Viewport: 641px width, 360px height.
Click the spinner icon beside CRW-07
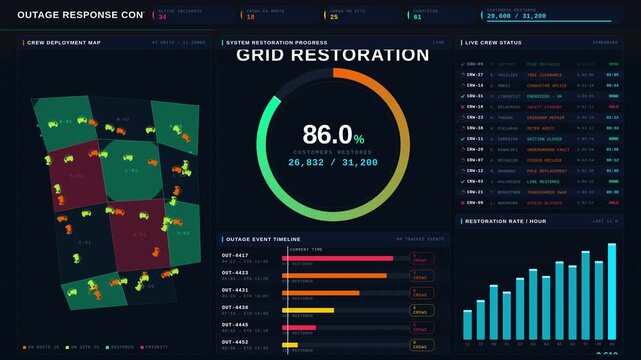[x=463, y=160]
